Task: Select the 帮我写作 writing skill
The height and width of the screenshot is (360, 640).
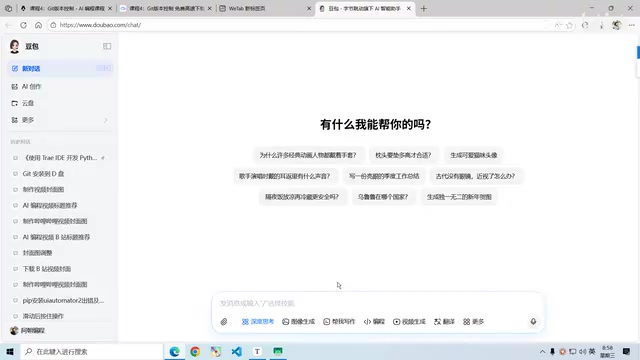Action: pos(339,322)
